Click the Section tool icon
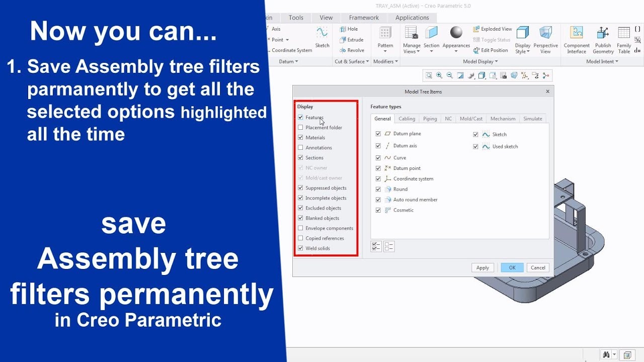This screenshot has width=644, height=362. tap(431, 33)
